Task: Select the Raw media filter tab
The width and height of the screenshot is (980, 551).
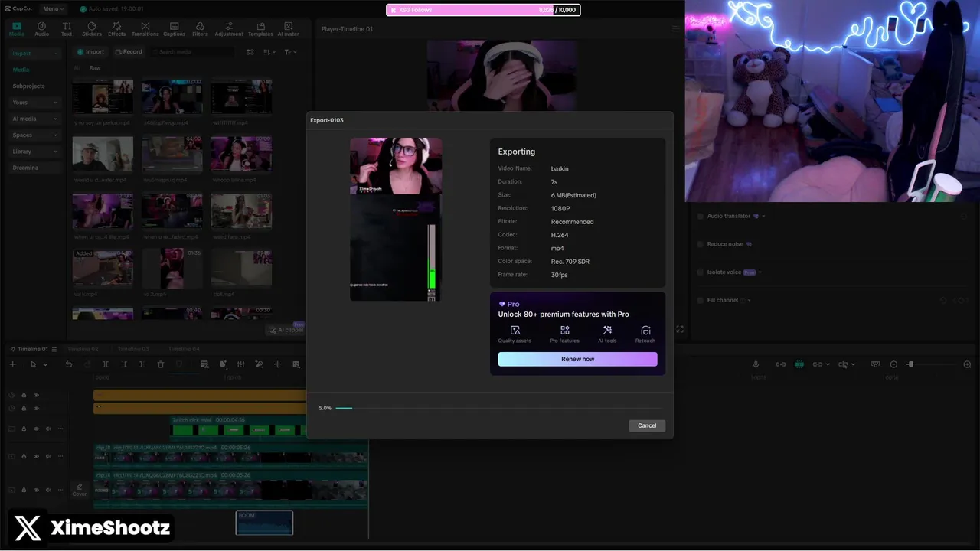Action: [x=95, y=68]
